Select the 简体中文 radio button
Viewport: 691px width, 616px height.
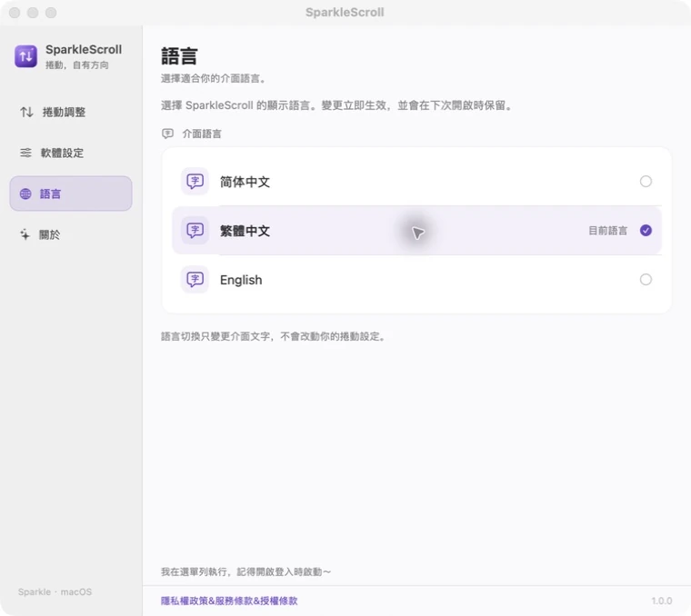coord(646,181)
